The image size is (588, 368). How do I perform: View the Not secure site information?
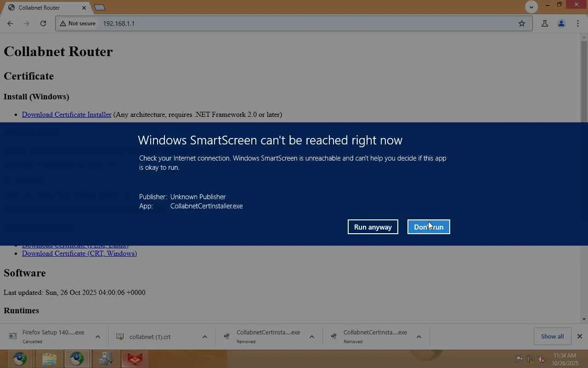[78, 23]
